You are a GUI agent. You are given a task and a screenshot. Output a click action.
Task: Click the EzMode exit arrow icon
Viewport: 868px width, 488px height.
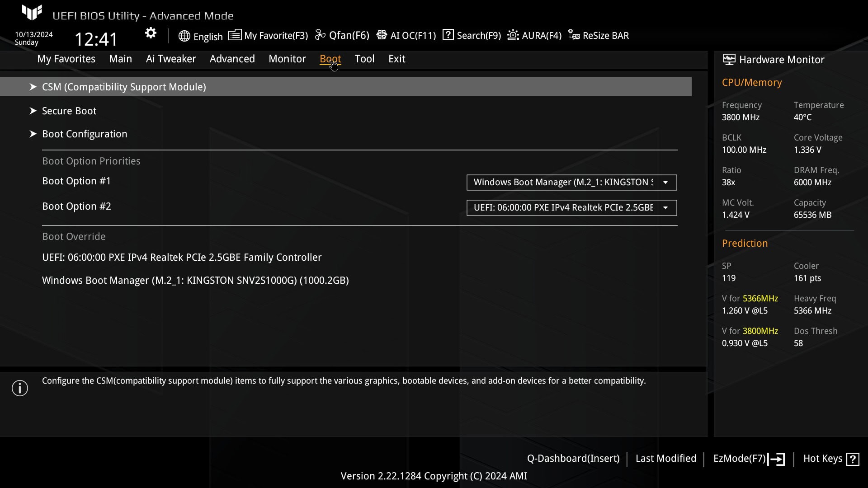point(776,459)
